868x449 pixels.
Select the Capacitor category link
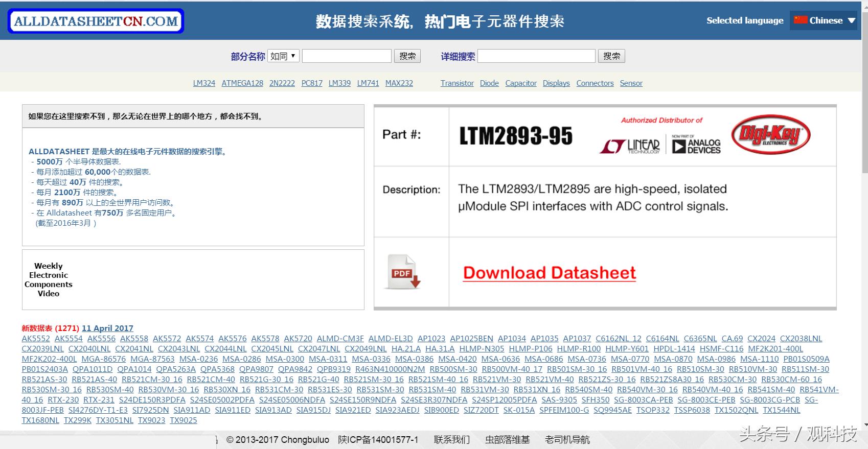(521, 83)
